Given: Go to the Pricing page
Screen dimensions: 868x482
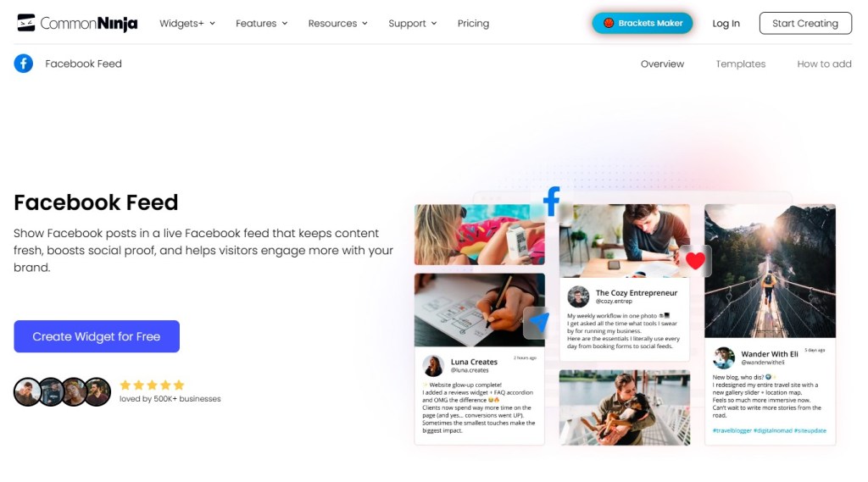Looking at the screenshot, I should tap(473, 23).
